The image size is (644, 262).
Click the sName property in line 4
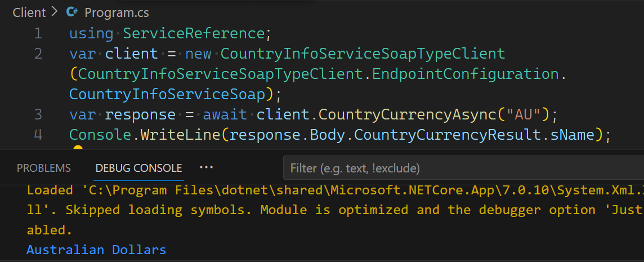pos(573,135)
